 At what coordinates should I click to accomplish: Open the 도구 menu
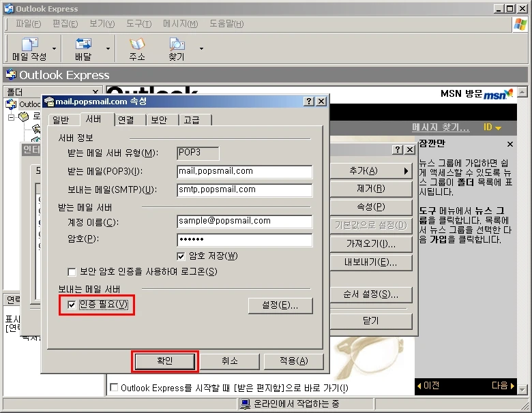[x=138, y=24]
